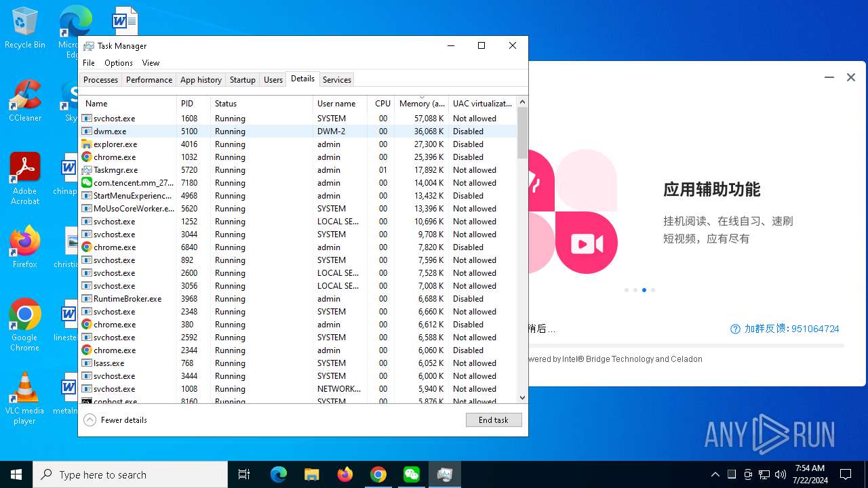Switch to the Users tab

point(273,80)
